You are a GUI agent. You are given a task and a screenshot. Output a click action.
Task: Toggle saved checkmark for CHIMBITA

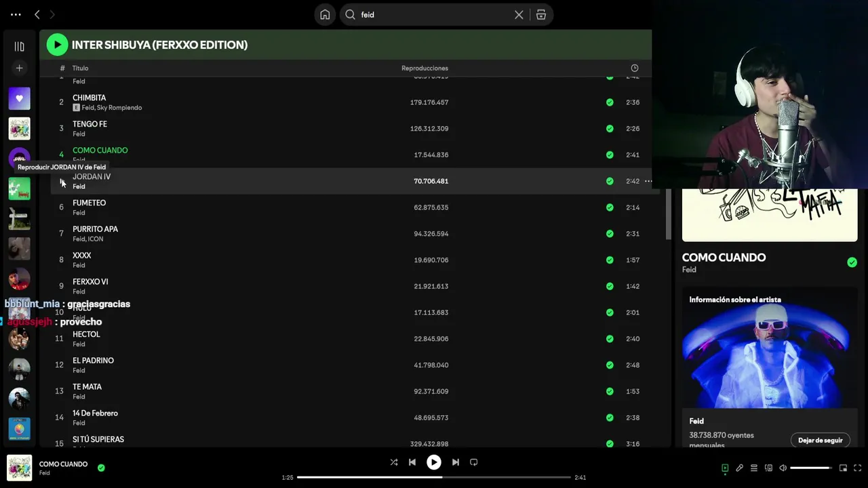610,102
